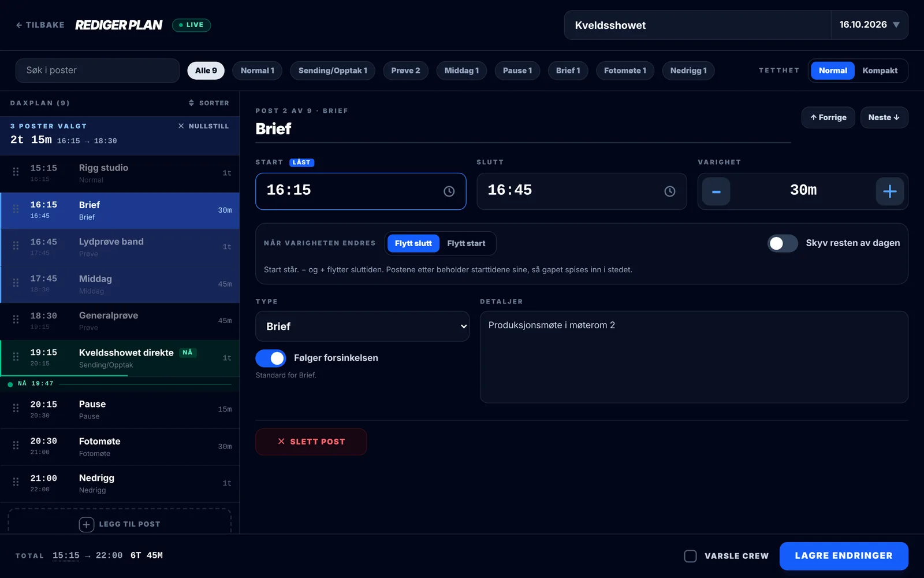This screenshot has width=924, height=578.
Task: Filter posts by Middag 1
Action: click(x=461, y=71)
